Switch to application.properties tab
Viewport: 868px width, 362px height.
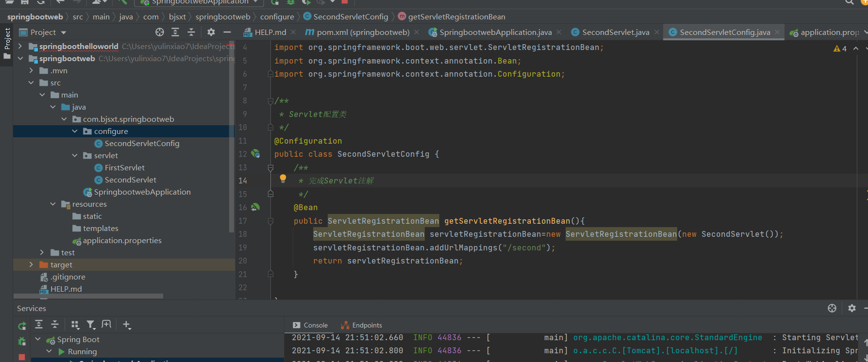click(x=825, y=32)
